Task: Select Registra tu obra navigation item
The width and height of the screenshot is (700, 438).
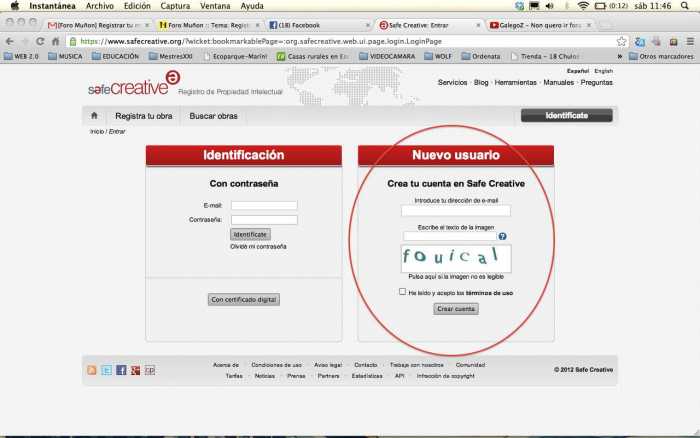Action: point(143,116)
